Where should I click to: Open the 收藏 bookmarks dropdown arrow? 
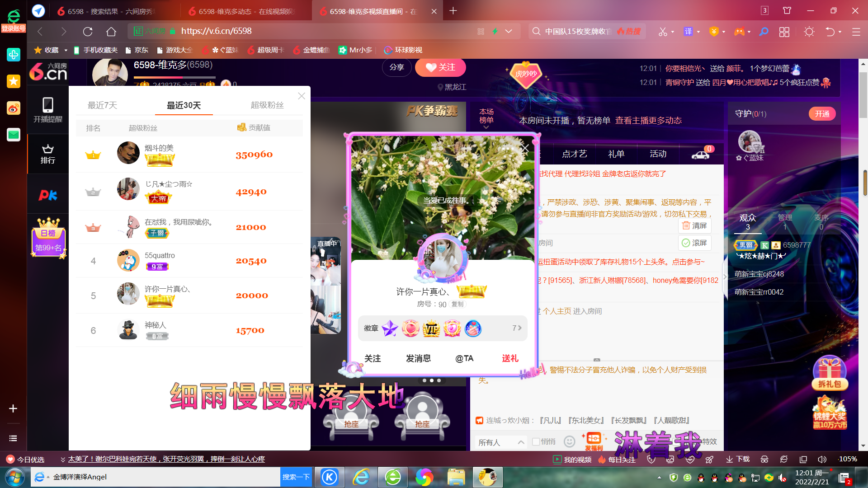click(x=66, y=50)
